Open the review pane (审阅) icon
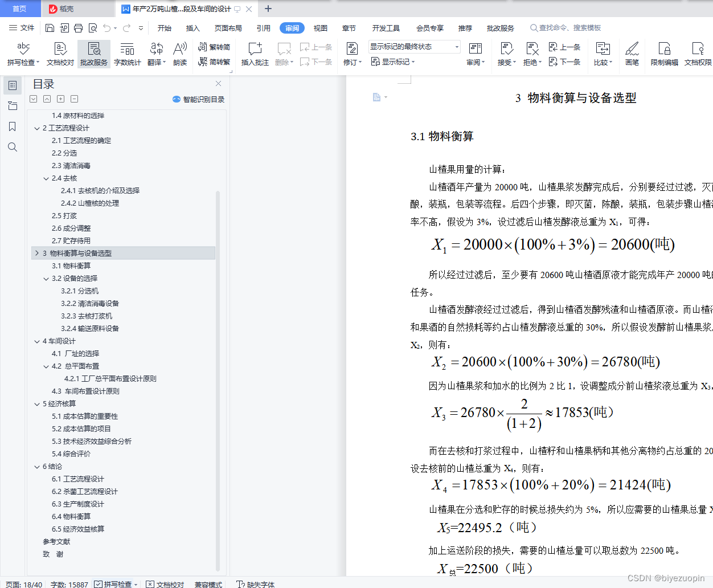The height and width of the screenshot is (588, 713). pyautogui.click(x=476, y=49)
